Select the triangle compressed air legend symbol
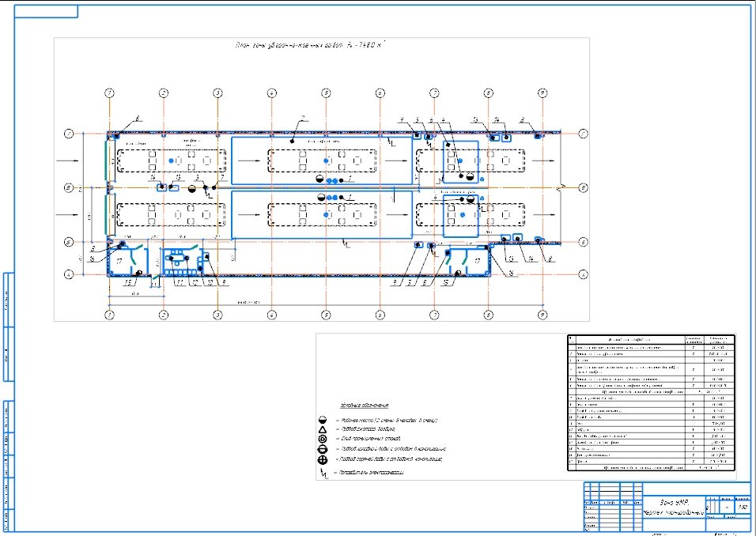 coord(323,428)
